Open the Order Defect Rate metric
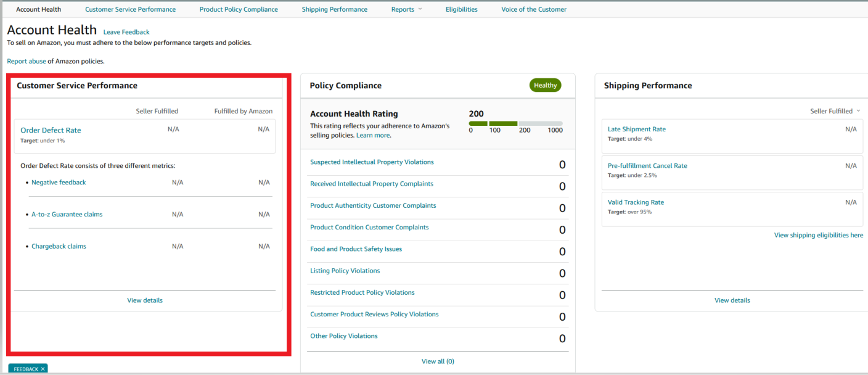This screenshot has height=375, width=868. (51, 130)
